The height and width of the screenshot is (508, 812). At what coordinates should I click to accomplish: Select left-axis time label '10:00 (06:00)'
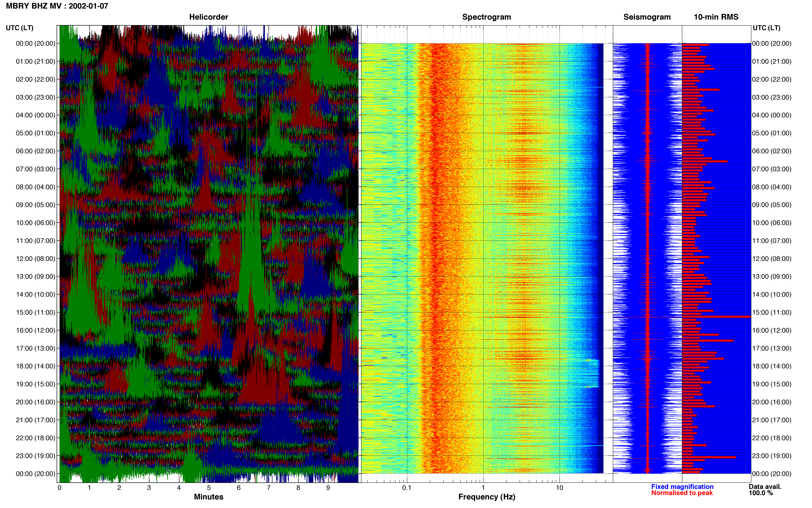point(36,223)
